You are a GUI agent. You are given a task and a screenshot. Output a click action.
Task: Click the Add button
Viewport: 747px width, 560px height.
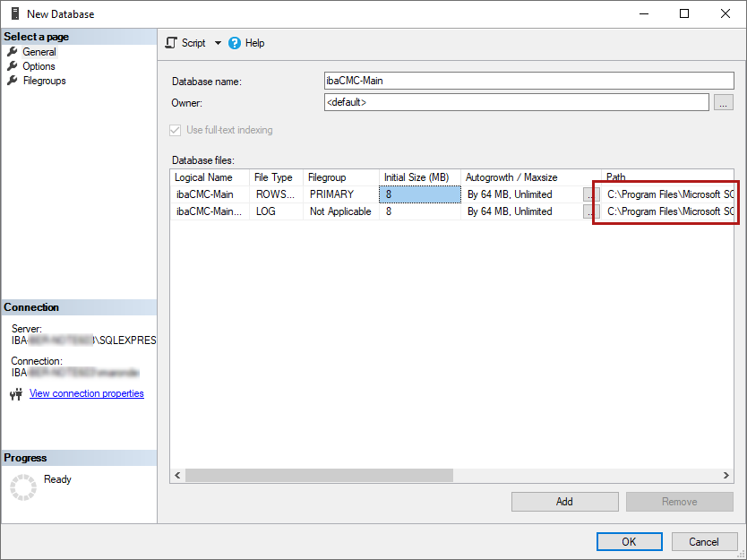pyautogui.click(x=565, y=502)
